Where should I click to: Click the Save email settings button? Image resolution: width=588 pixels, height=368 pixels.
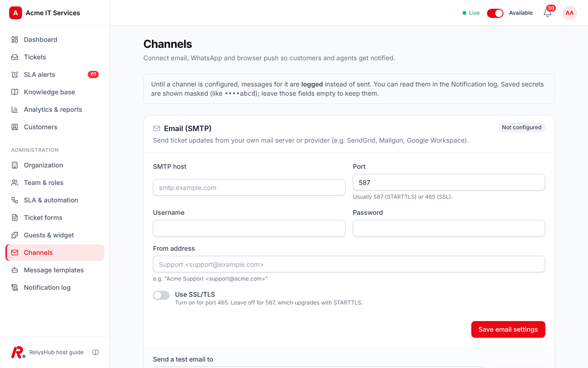508,329
